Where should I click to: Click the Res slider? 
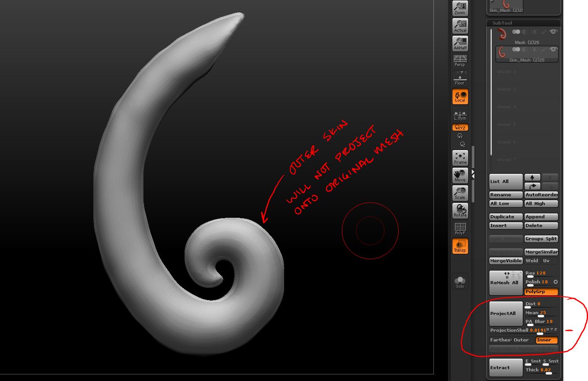point(541,274)
